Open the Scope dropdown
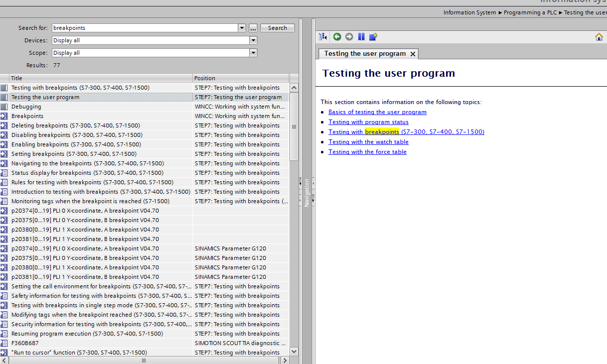 pyautogui.click(x=253, y=53)
